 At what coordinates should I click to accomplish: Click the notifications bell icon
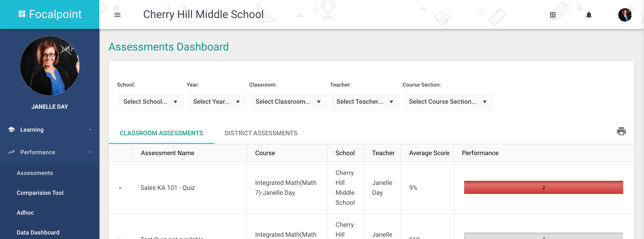pos(589,15)
